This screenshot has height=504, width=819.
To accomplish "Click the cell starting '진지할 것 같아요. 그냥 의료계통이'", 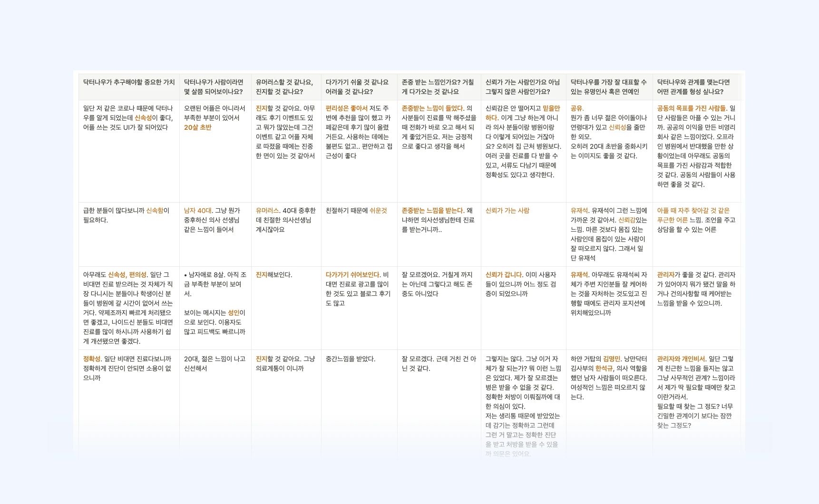I will point(286,404).
